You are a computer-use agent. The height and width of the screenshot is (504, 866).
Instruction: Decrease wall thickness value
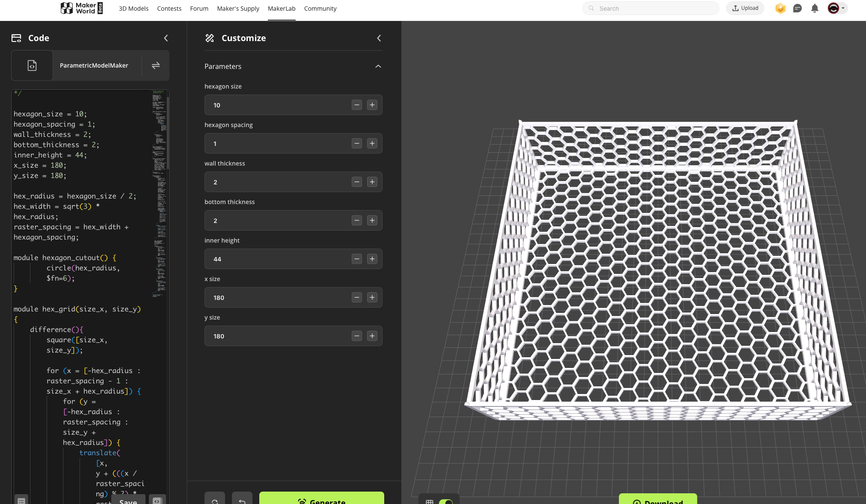(x=357, y=182)
